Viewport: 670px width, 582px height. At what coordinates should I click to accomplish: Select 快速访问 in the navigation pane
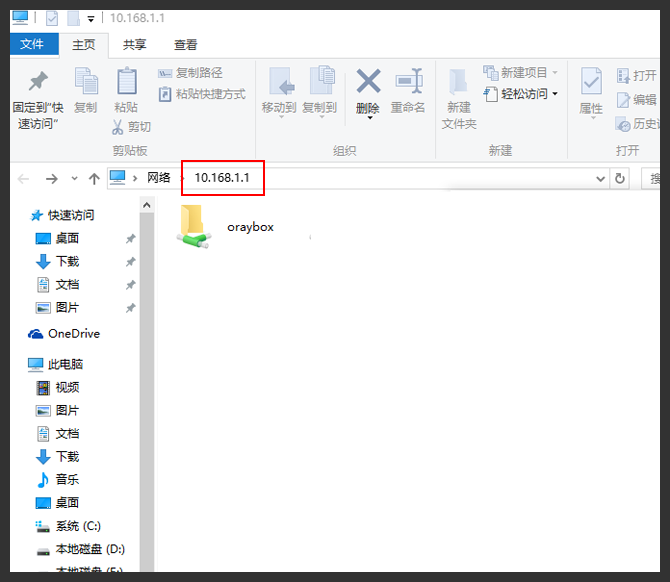(63, 215)
